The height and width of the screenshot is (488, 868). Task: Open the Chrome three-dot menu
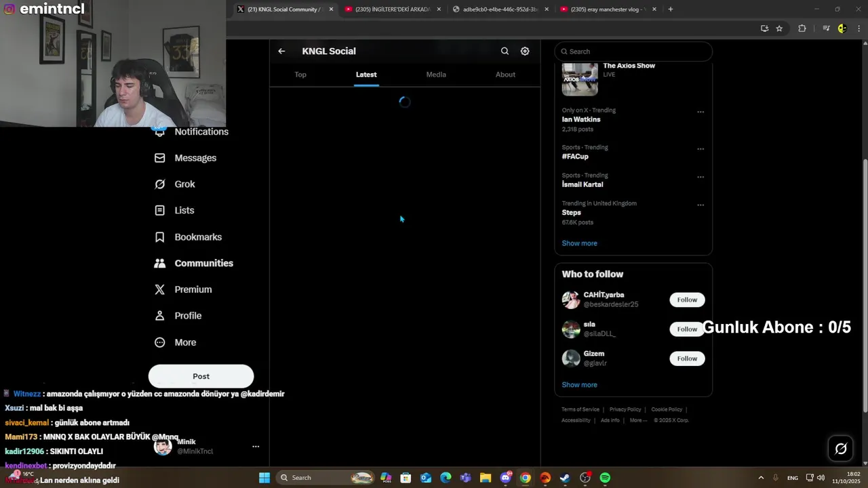[859, 28]
